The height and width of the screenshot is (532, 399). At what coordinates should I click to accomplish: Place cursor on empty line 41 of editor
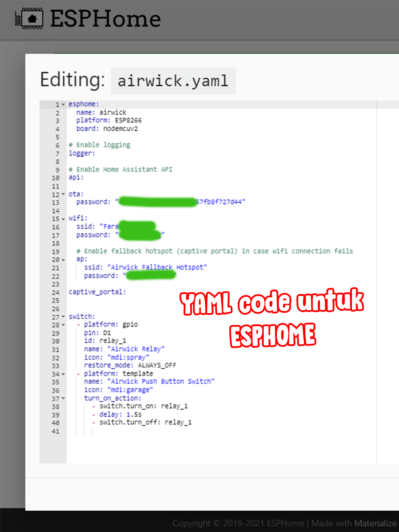click(x=222, y=431)
